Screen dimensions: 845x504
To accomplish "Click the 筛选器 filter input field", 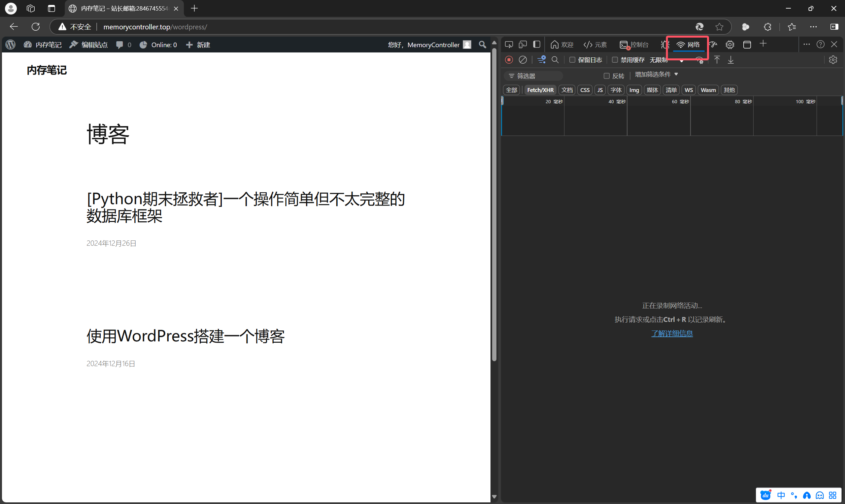I will [533, 76].
